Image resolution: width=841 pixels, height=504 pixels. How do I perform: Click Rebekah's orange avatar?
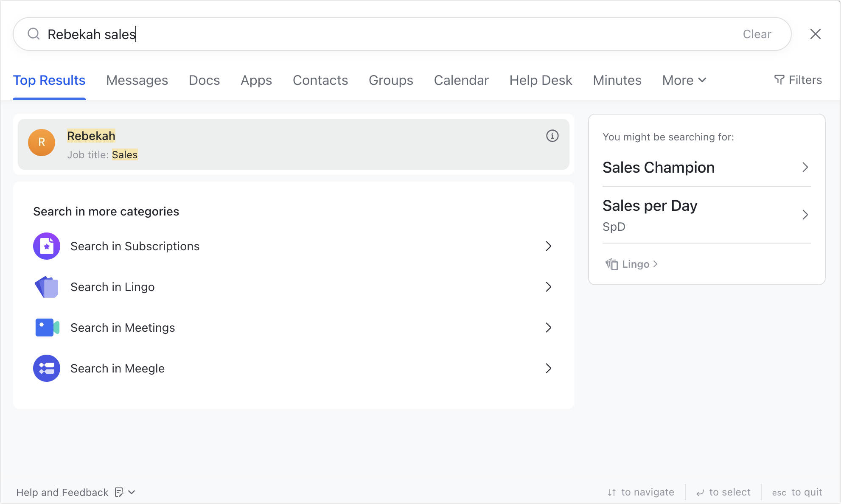tap(42, 143)
